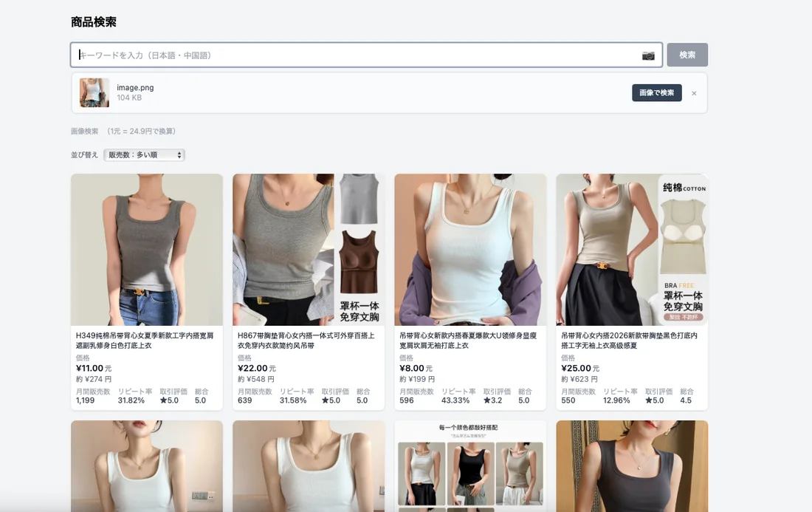Open the 並び替え sort dropdown
812x512 pixels.
coord(145,155)
